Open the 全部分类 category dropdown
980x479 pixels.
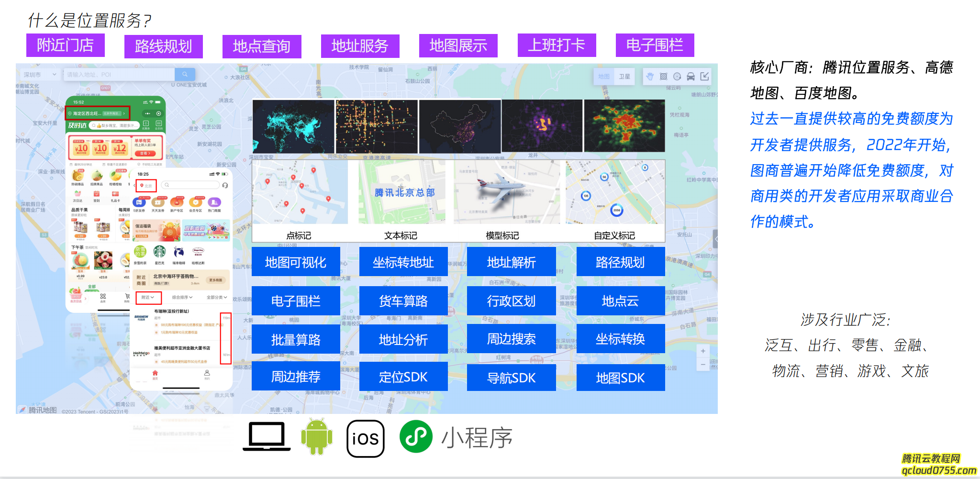(x=216, y=297)
